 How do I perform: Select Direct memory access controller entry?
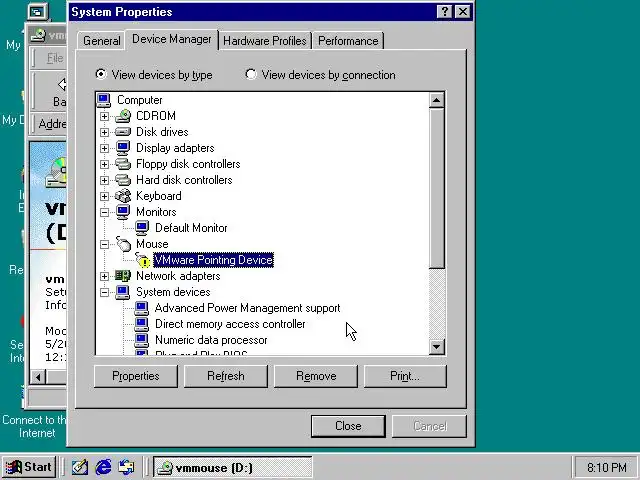point(230,324)
